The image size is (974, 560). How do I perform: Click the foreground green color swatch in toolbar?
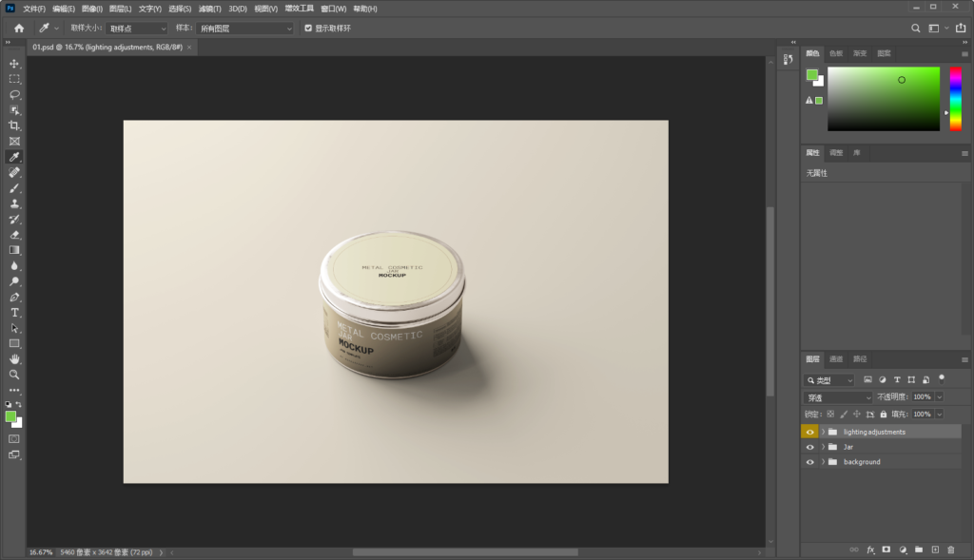pos(10,416)
